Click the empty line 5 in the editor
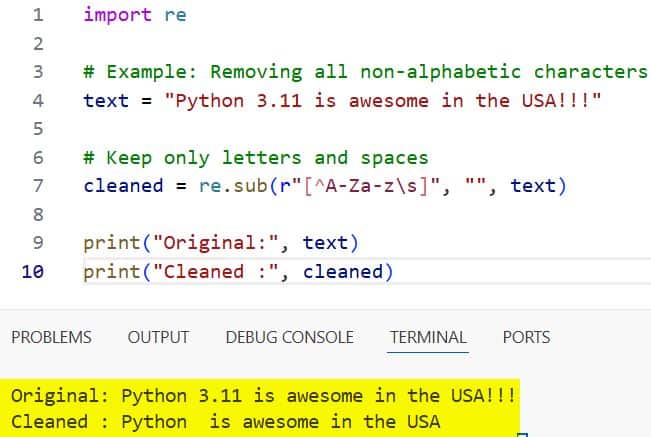Image resolution: width=651 pixels, height=437 pixels. (300, 129)
